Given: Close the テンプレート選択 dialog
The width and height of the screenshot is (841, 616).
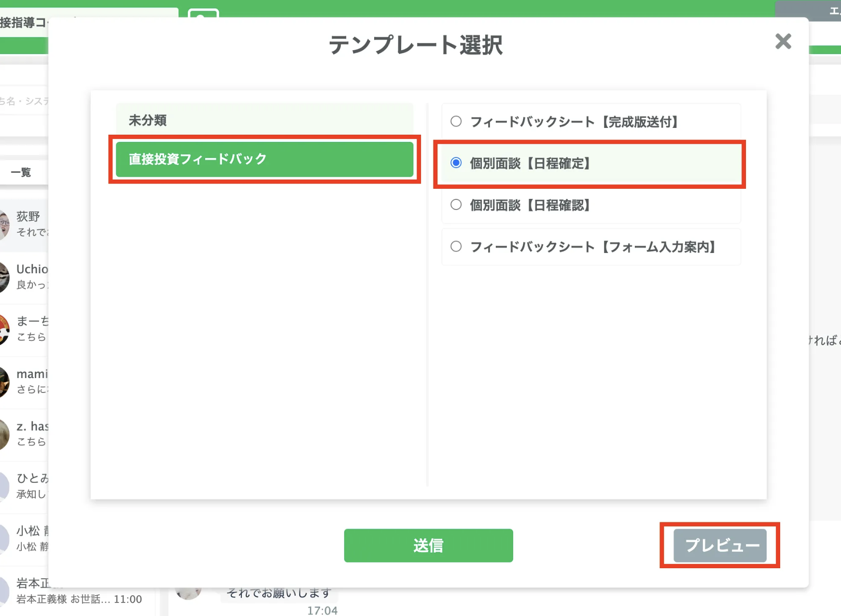Looking at the screenshot, I should 783,42.
